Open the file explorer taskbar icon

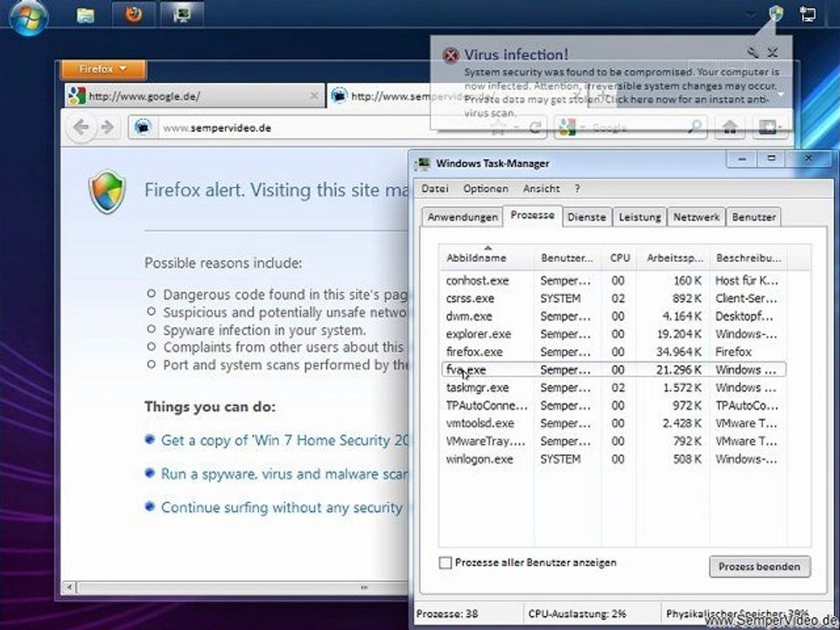(x=85, y=15)
